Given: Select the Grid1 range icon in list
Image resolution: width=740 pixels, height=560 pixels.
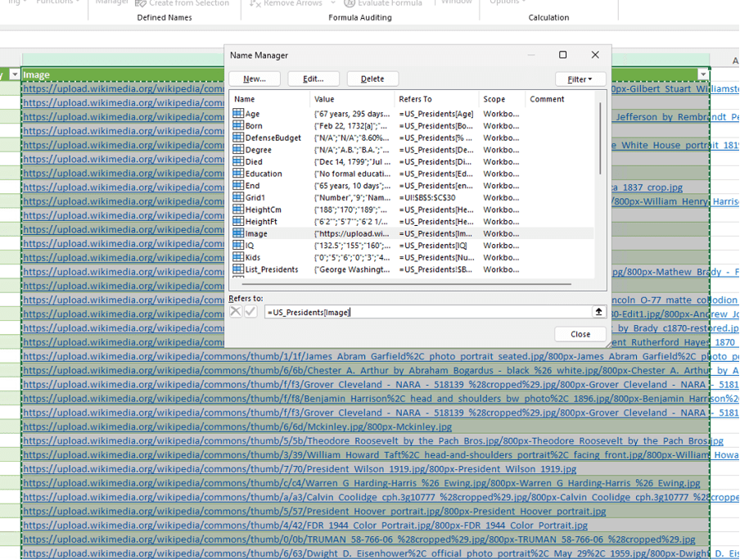Looking at the screenshot, I should (238, 197).
